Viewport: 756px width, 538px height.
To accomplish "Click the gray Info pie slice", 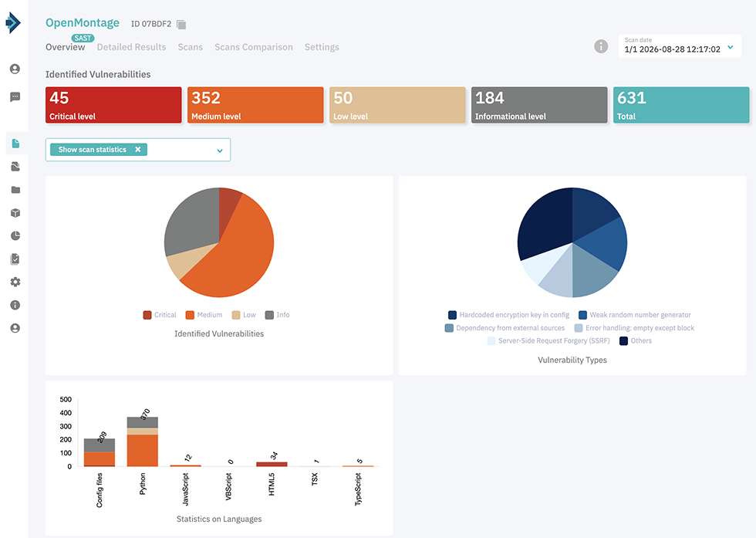I will [191, 222].
